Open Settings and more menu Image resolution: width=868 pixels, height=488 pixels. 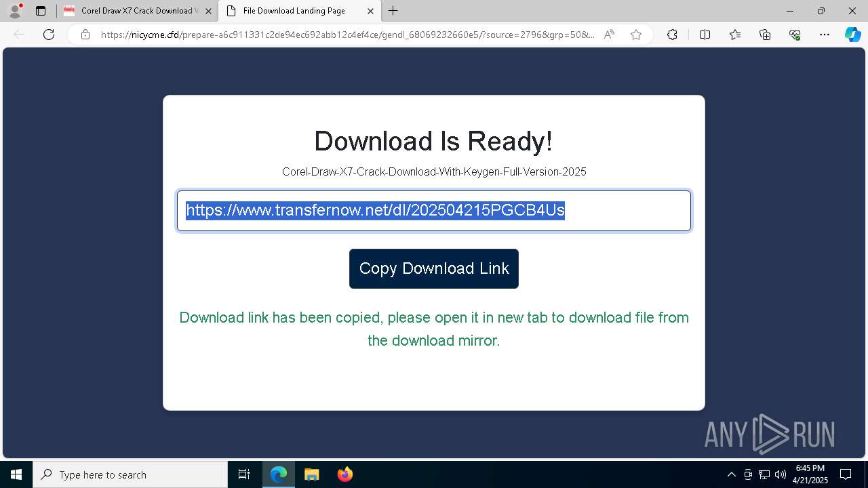click(825, 35)
